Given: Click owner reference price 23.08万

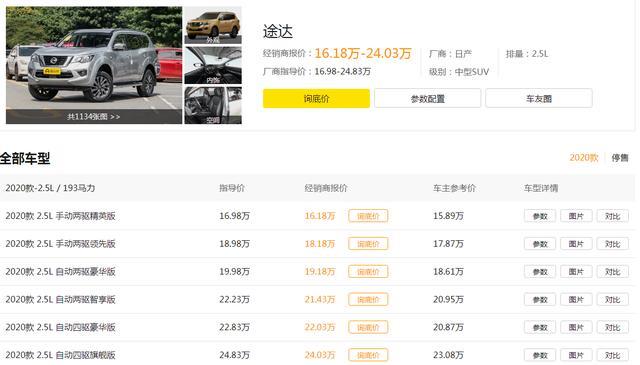Looking at the screenshot, I should 448,354.
